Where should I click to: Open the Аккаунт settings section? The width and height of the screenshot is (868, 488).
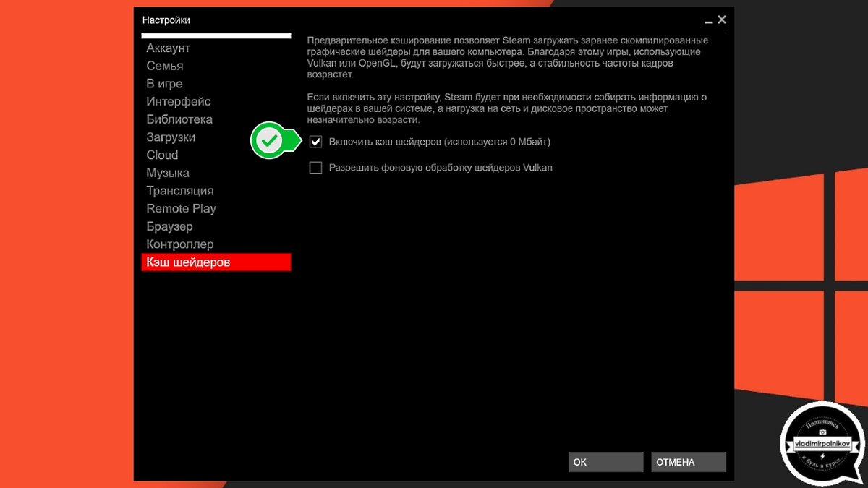(x=216, y=48)
